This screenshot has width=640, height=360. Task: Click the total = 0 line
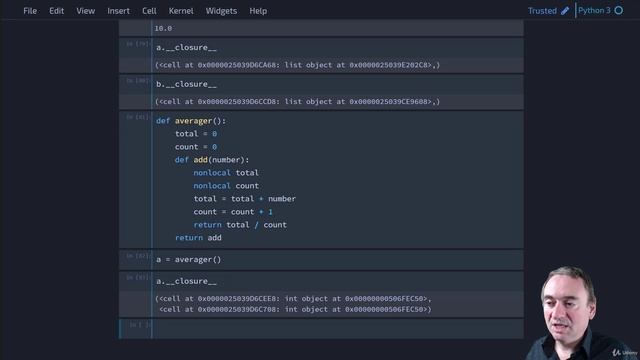click(196, 134)
